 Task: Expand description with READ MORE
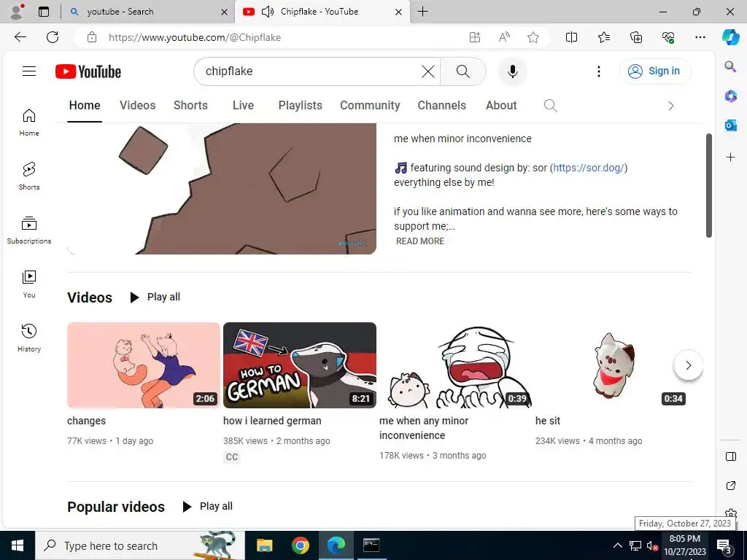click(x=420, y=241)
